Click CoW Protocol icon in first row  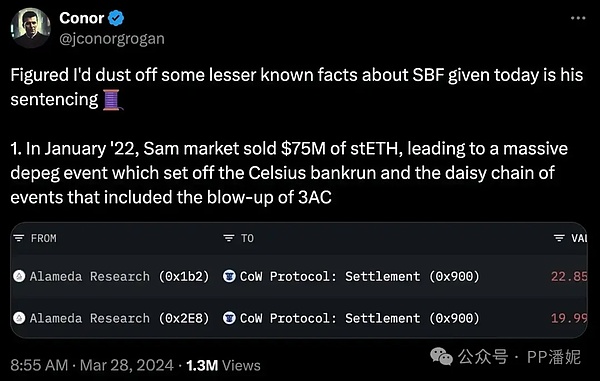(229, 276)
